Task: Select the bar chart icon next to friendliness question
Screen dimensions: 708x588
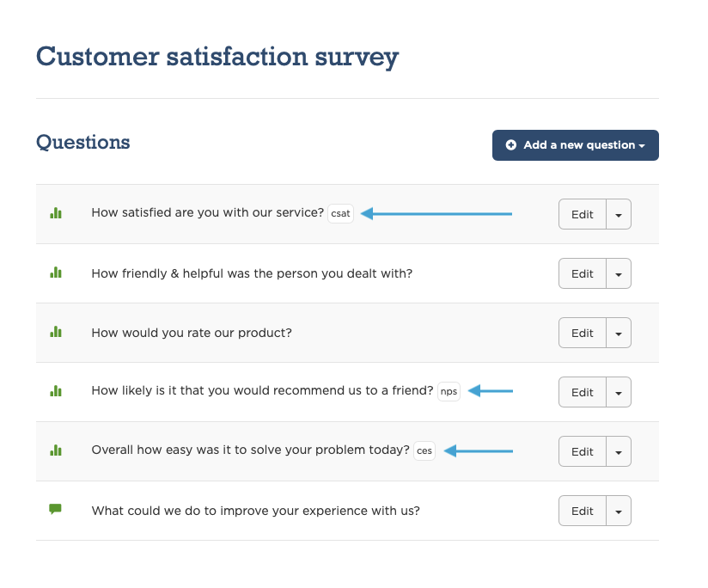Action: 57,273
